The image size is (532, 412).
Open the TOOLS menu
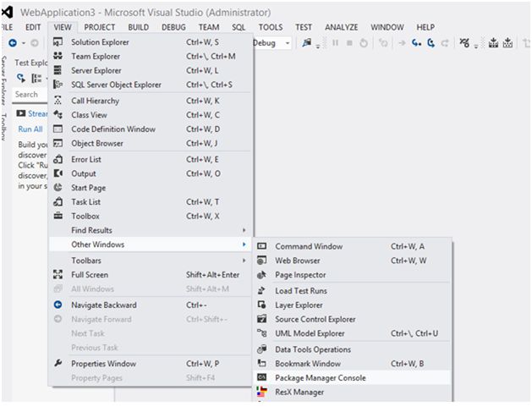coord(271,27)
